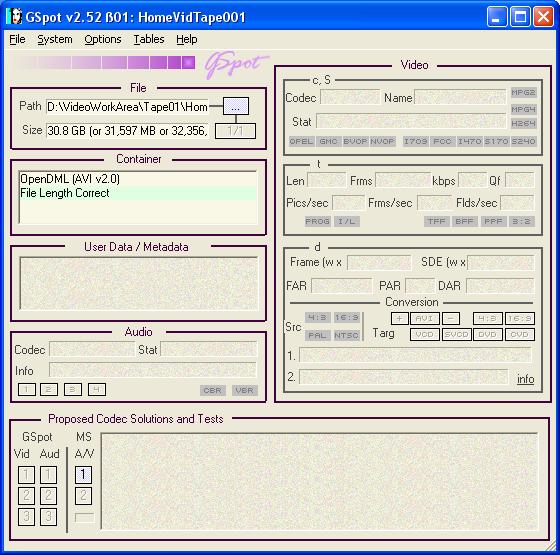Image resolution: width=560 pixels, height=555 pixels.
Task: Click the GSpot title bar app icon
Action: [x=14, y=16]
